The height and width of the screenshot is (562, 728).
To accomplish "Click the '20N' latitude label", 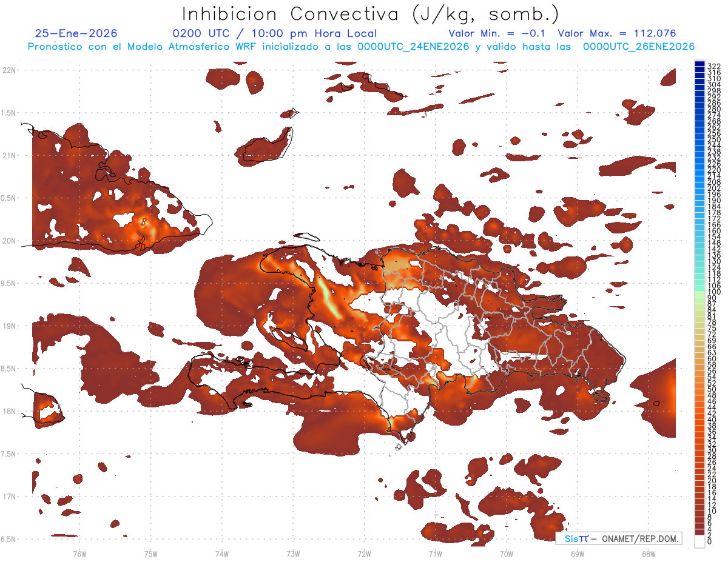I will point(8,241).
